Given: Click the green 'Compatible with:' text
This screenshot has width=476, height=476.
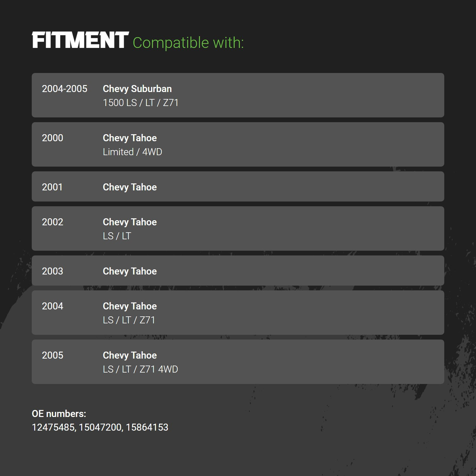Looking at the screenshot, I should [188, 43].
